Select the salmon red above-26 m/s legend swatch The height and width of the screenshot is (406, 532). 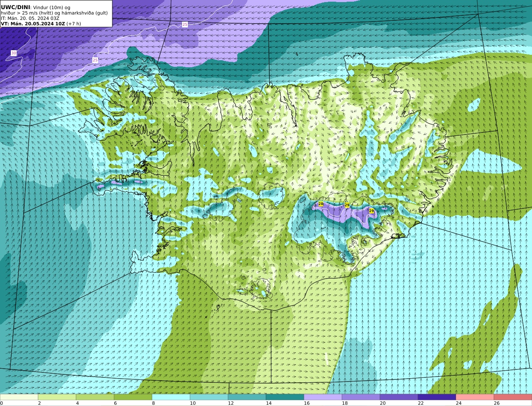(x=513, y=397)
